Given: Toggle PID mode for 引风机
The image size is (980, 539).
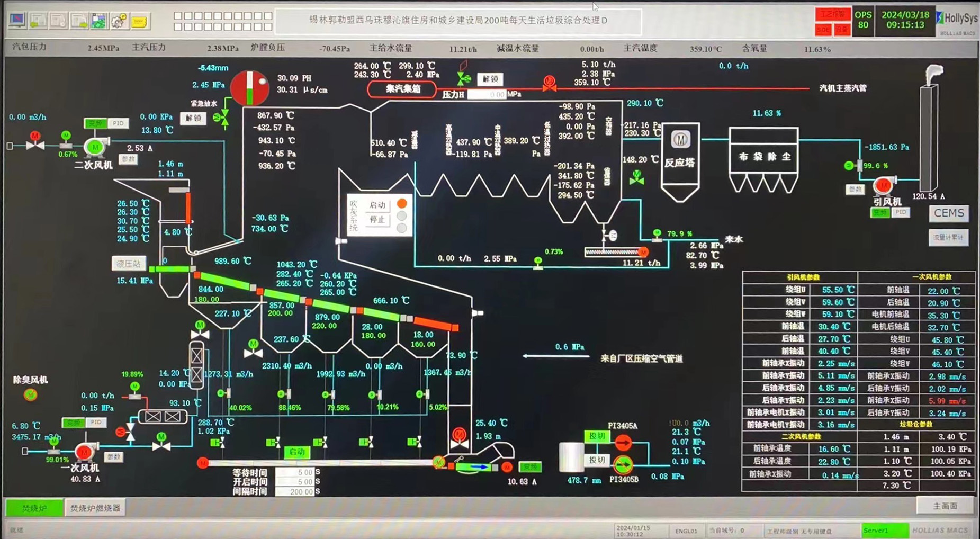Looking at the screenshot, I should point(901,212).
